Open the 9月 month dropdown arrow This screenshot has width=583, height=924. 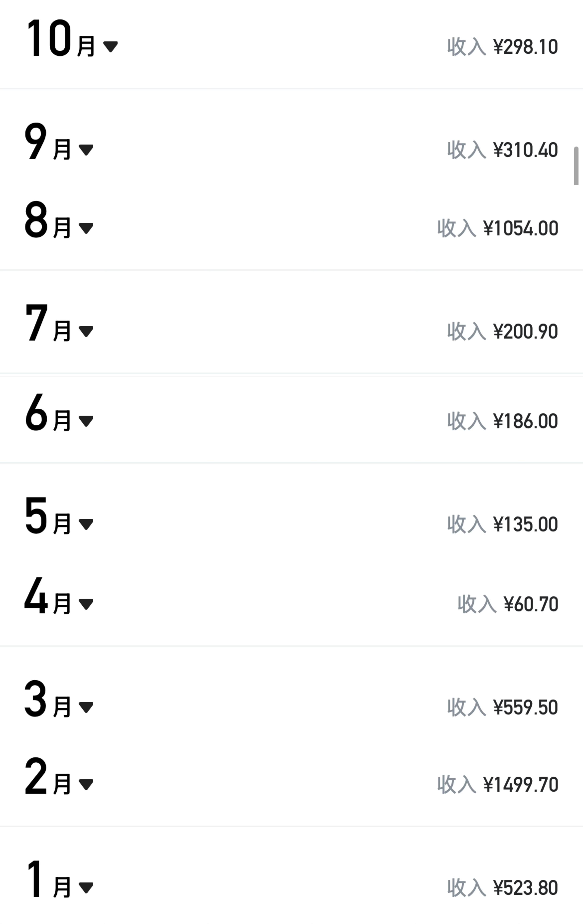click(86, 150)
